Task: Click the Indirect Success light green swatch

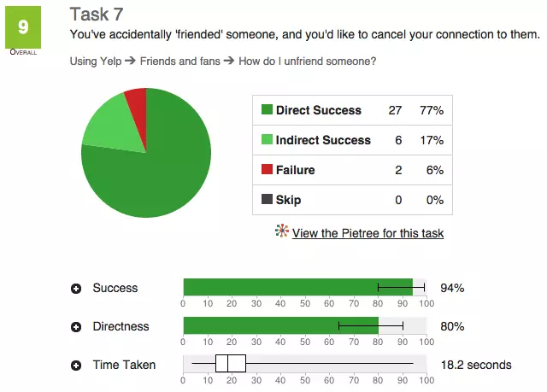Action: click(x=267, y=140)
